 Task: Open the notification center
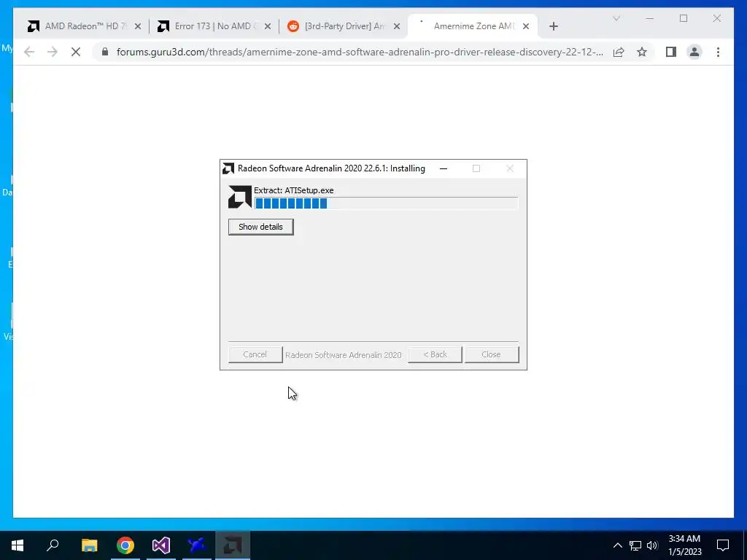coord(723,545)
